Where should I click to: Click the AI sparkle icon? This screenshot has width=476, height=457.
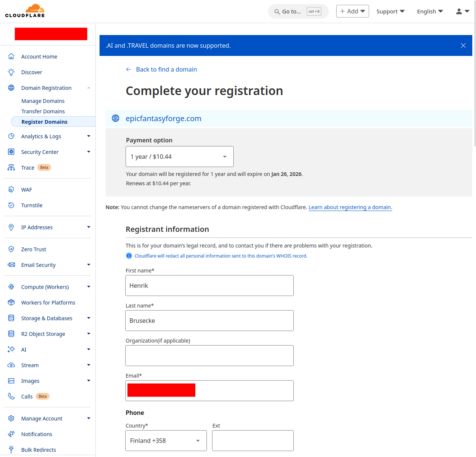11,349
